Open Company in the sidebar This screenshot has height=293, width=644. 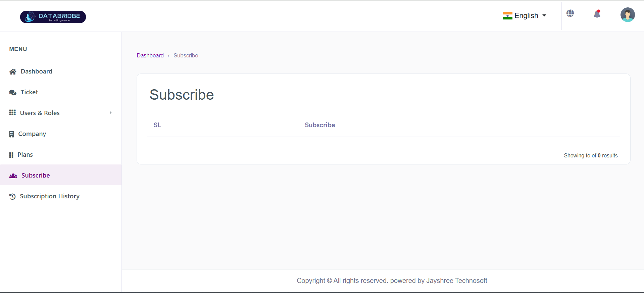pyautogui.click(x=32, y=134)
